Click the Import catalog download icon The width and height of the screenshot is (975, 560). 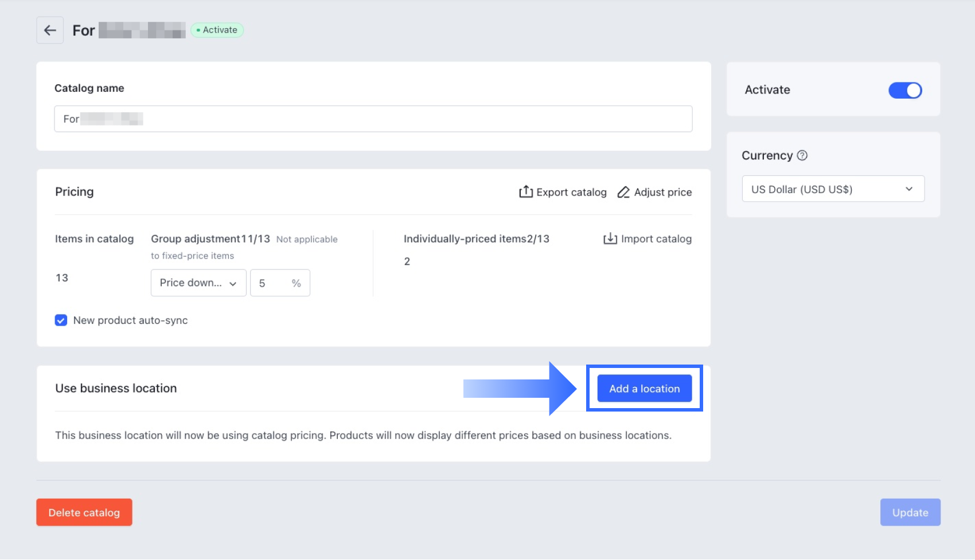point(610,238)
